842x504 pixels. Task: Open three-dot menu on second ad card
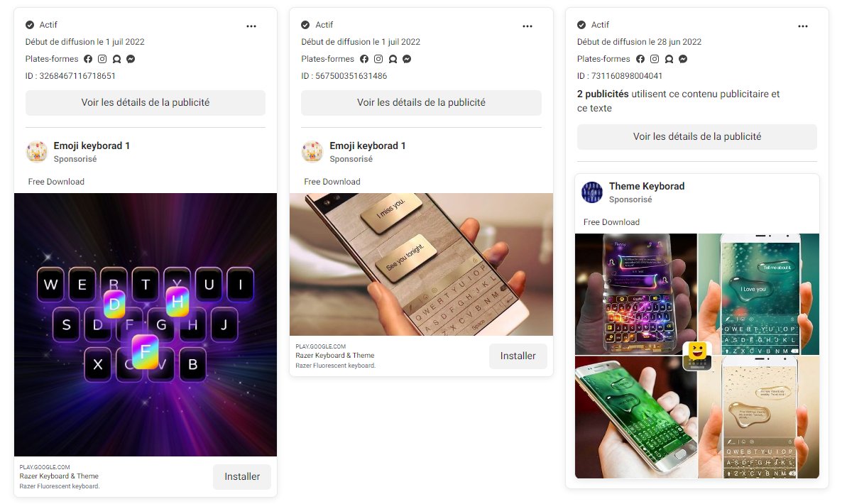[x=527, y=26]
